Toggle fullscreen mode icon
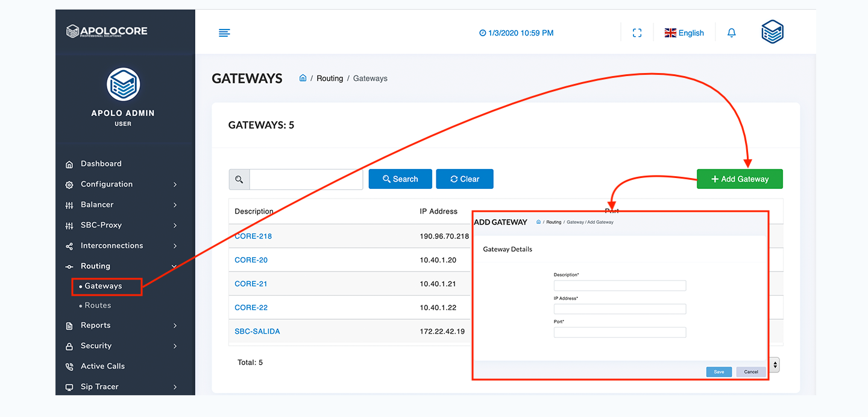This screenshot has width=868, height=417. (637, 33)
